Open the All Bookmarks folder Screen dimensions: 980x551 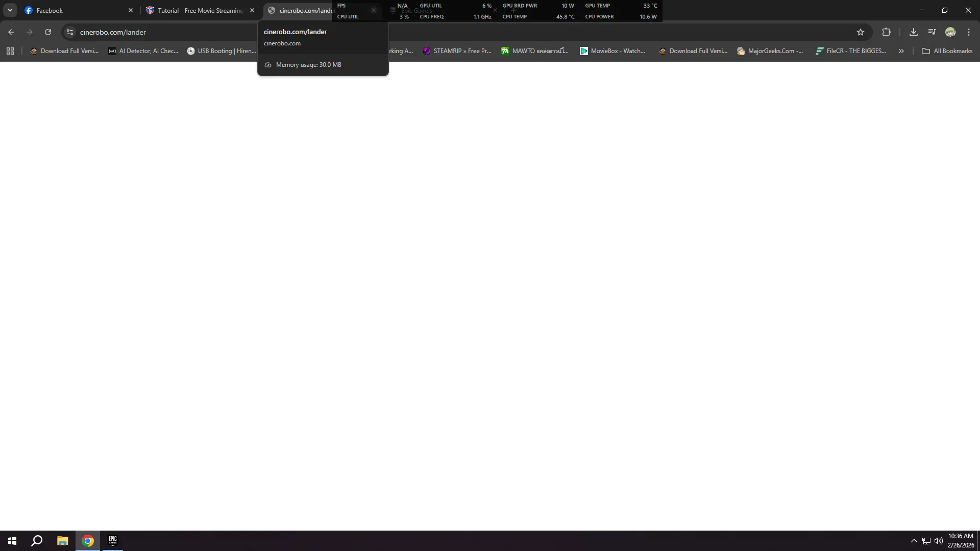pyautogui.click(x=947, y=51)
